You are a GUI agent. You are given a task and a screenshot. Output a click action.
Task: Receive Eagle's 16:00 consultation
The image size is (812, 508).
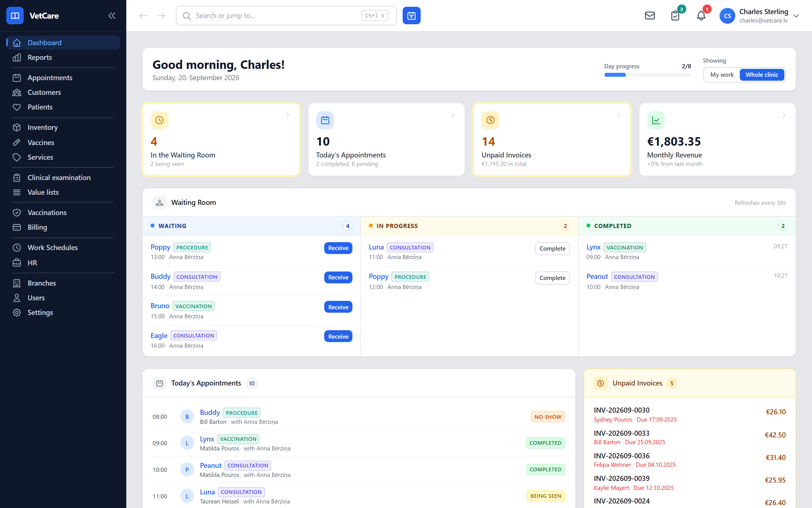point(338,336)
